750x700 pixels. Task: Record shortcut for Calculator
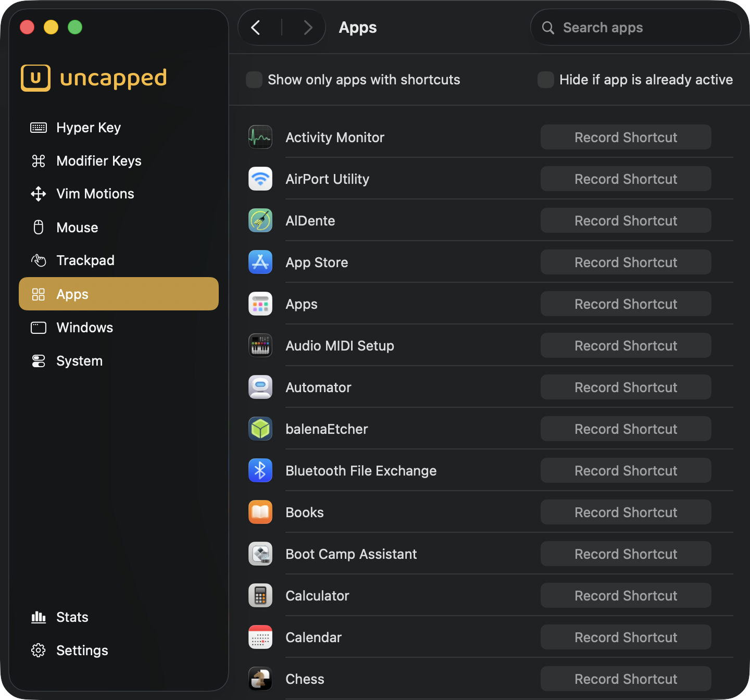pos(626,595)
